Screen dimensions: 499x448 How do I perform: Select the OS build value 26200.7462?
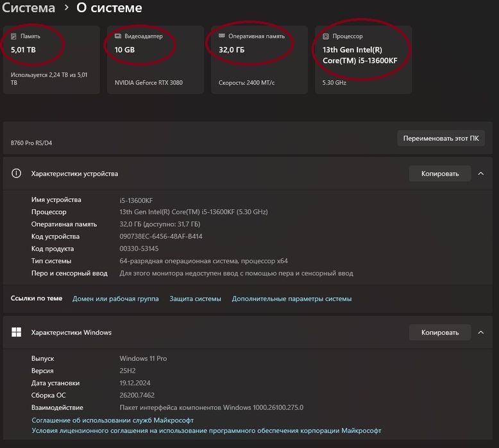tap(137, 395)
